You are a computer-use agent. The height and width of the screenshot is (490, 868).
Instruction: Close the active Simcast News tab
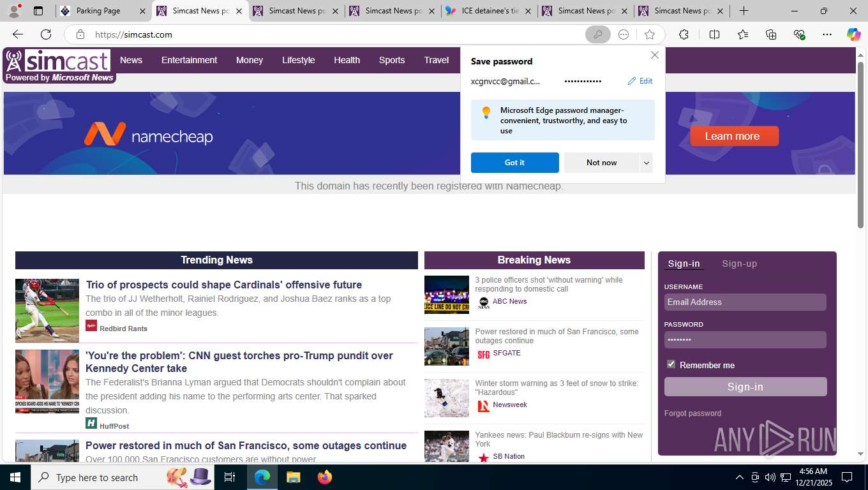pyautogui.click(x=239, y=11)
